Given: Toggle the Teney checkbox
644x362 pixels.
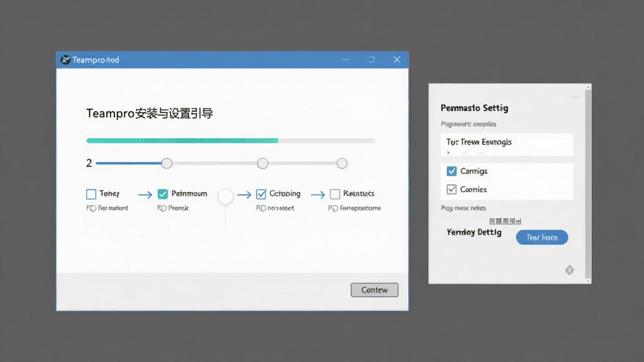Looking at the screenshot, I should click(x=91, y=194).
